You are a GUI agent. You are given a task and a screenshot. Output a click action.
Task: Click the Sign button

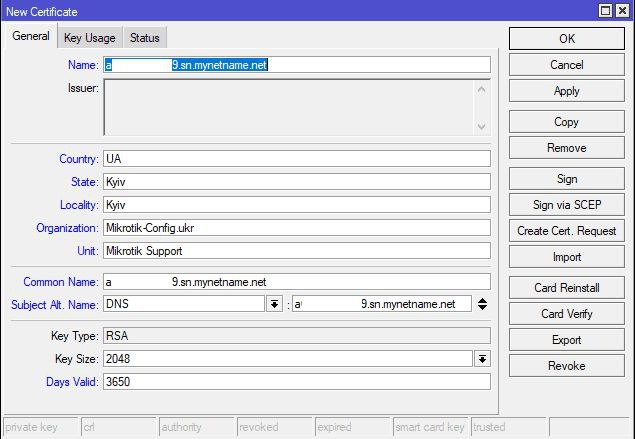[x=567, y=179]
